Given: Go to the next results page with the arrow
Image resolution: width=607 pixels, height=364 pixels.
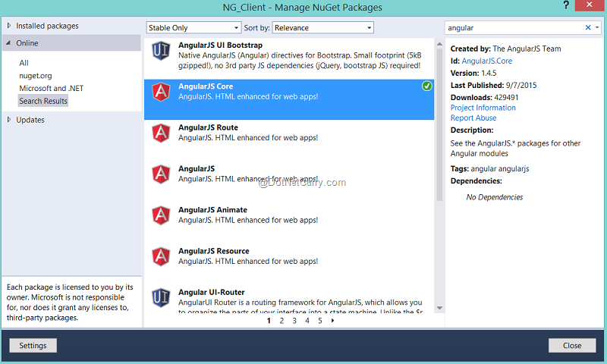Looking at the screenshot, I should [332, 320].
